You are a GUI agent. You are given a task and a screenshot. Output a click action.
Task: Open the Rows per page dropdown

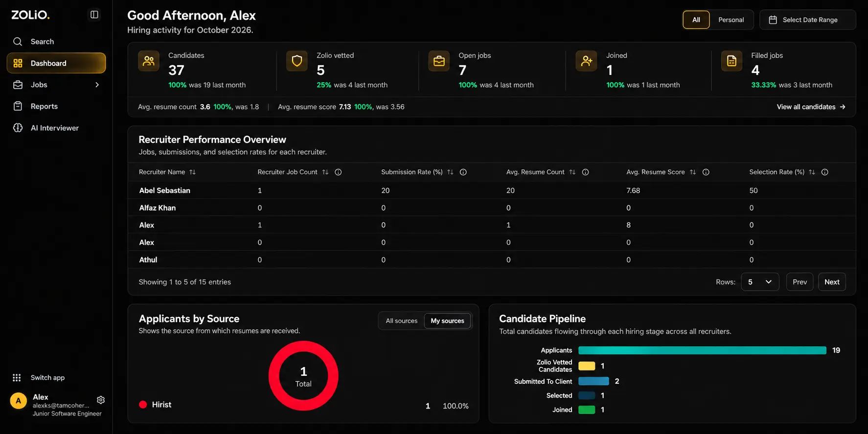click(x=759, y=282)
